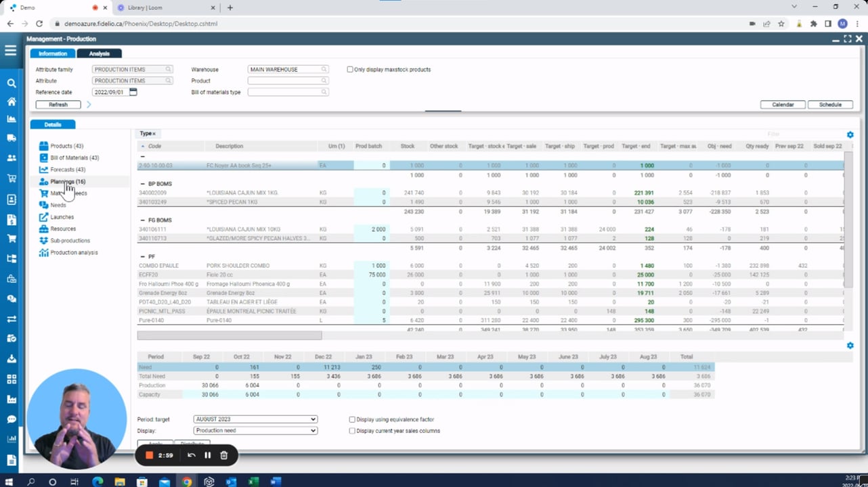Switch to the Information tab
The width and height of the screenshot is (868, 487).
tap(53, 53)
